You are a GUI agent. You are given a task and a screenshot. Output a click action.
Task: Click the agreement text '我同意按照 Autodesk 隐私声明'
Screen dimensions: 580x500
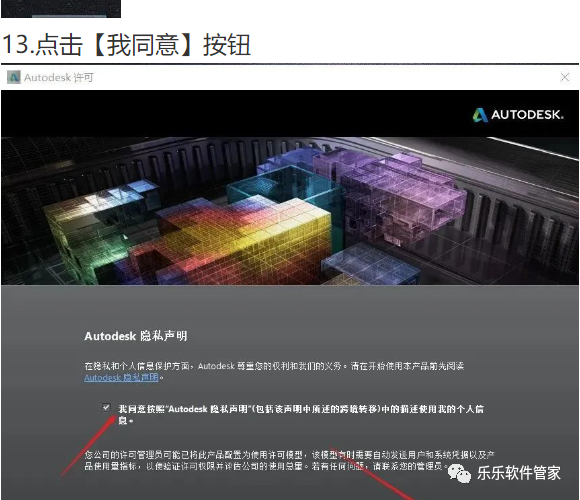coord(301,414)
